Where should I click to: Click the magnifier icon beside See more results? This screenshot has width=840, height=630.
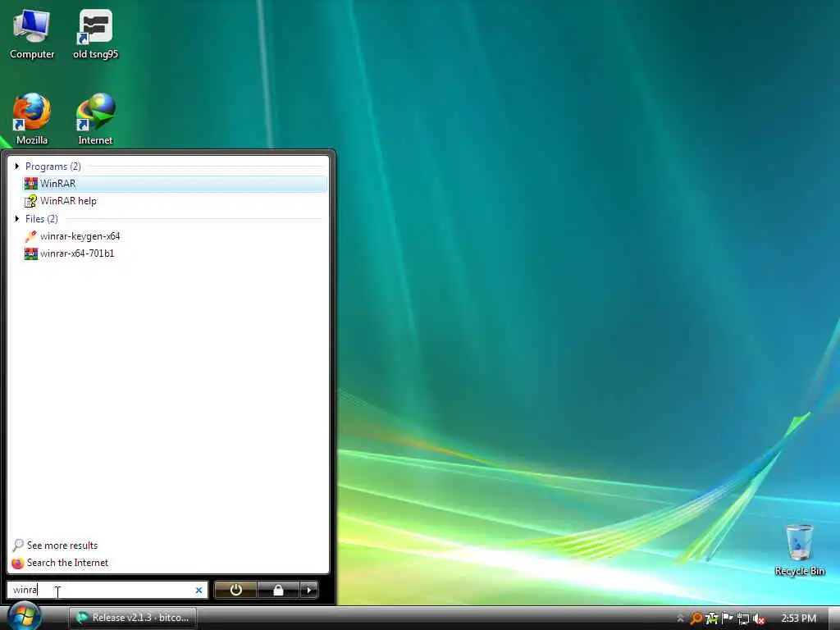[x=18, y=546]
